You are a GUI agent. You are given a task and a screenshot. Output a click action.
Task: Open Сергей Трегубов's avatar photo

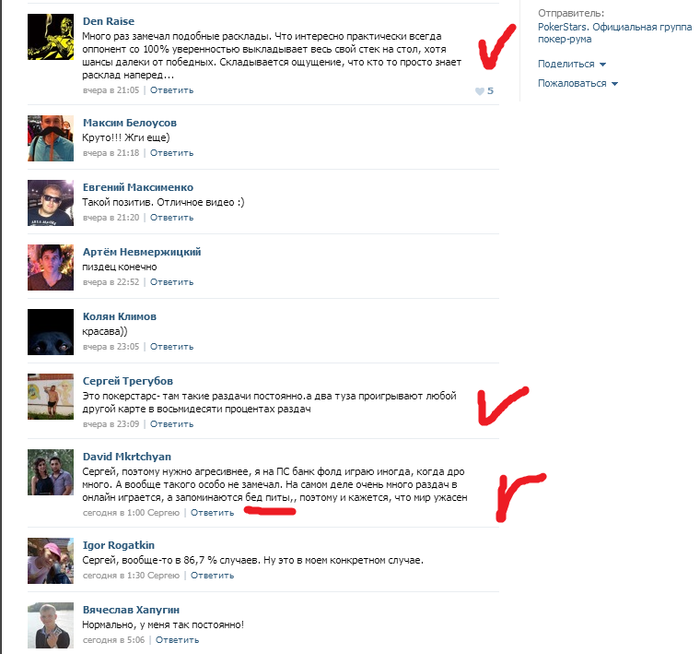[x=50, y=396]
